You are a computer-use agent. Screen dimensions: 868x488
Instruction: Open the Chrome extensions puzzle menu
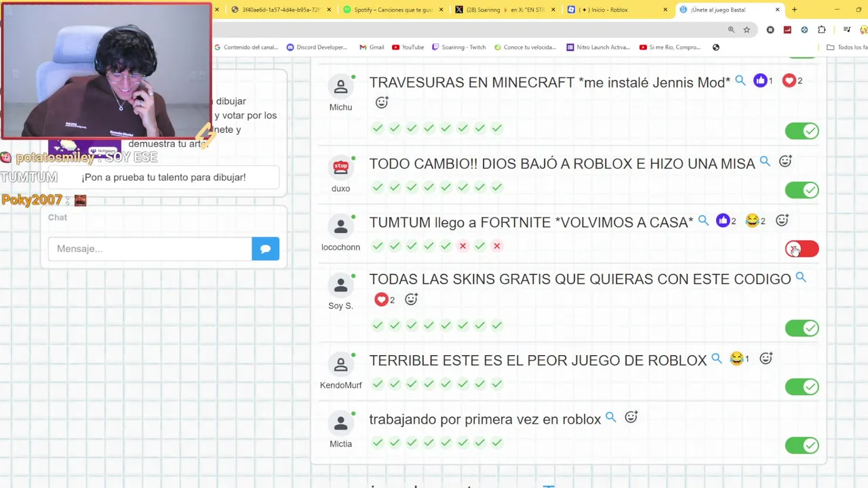click(x=822, y=30)
